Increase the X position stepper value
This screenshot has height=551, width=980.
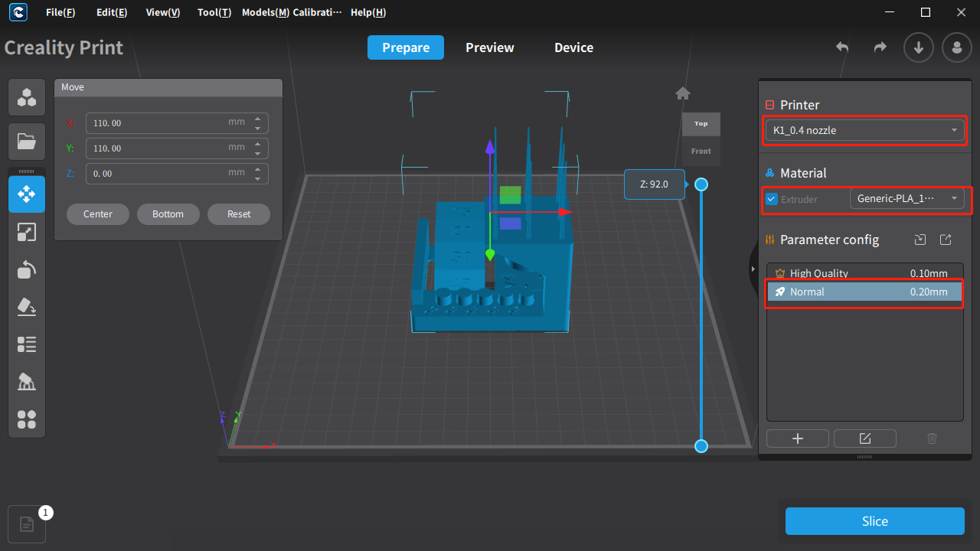[x=258, y=119]
